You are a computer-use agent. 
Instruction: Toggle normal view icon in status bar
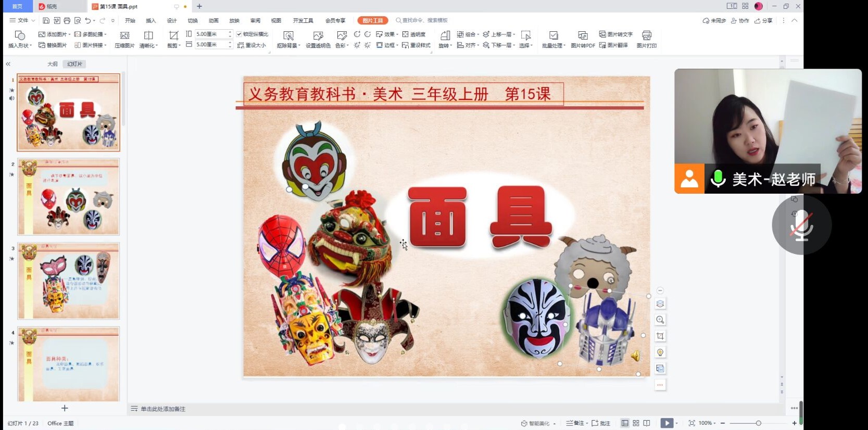coord(625,423)
